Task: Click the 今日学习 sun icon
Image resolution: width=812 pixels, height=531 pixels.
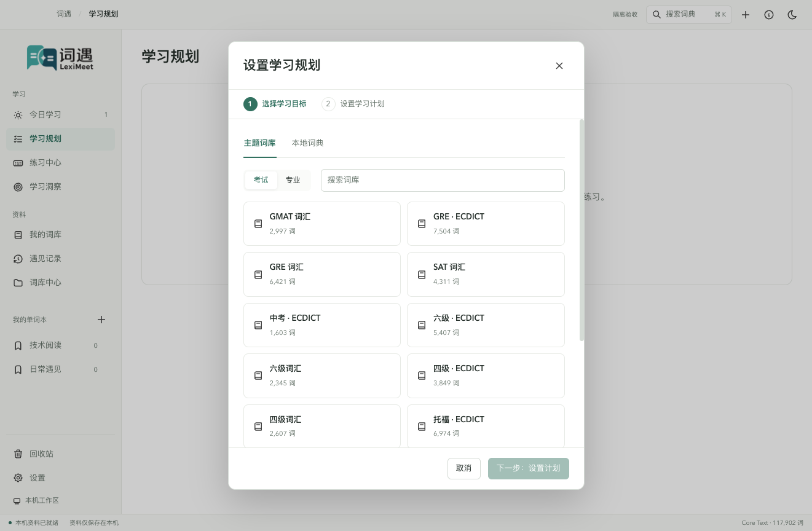Action: coord(18,115)
